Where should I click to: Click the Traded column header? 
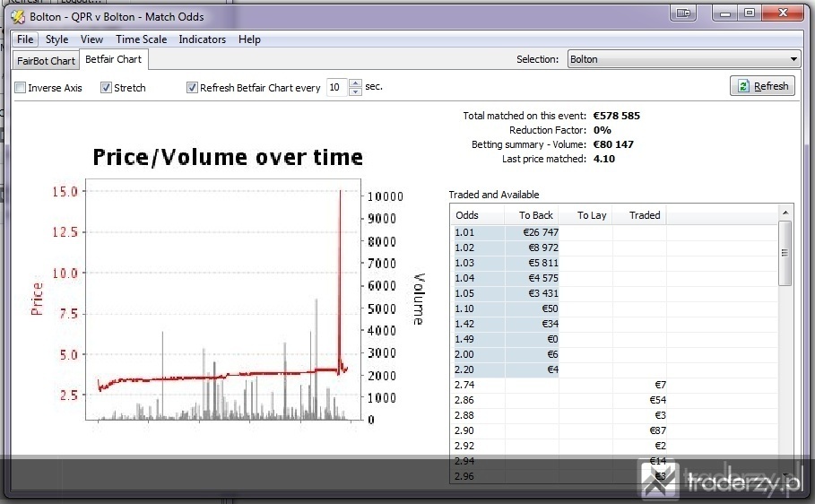coord(639,215)
